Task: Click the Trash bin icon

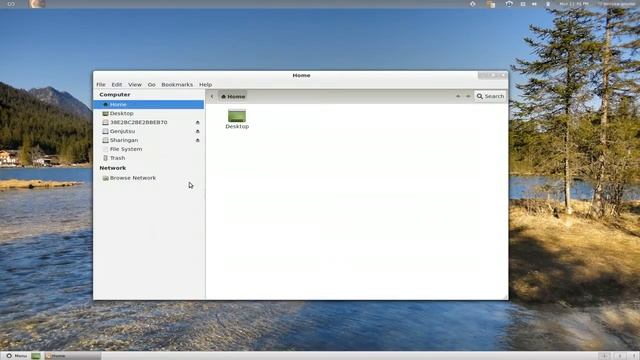Action: 105,158
